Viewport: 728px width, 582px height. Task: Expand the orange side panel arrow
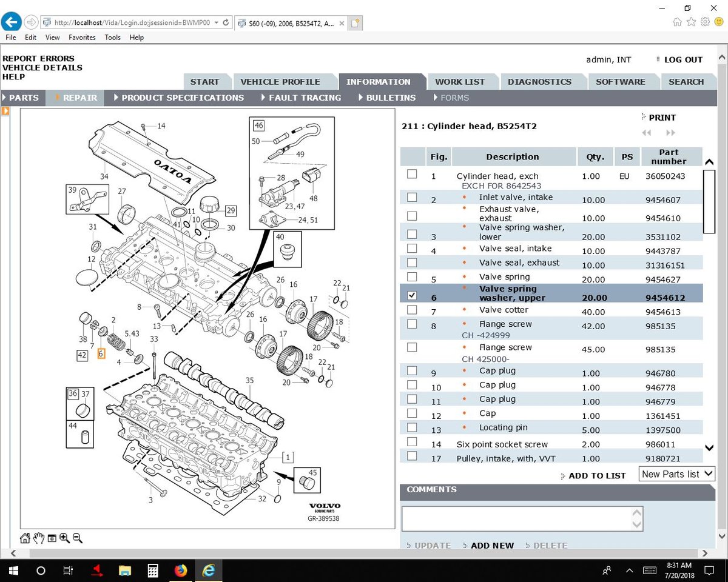[x=5, y=111]
